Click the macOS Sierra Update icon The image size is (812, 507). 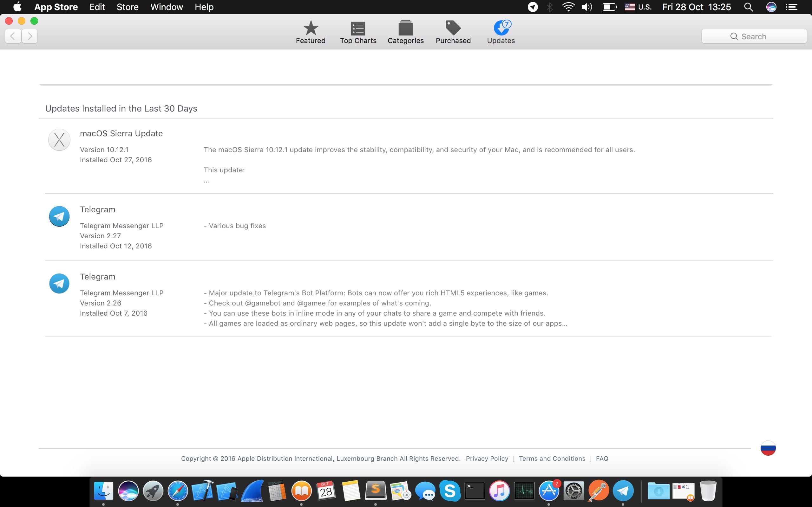click(x=59, y=140)
